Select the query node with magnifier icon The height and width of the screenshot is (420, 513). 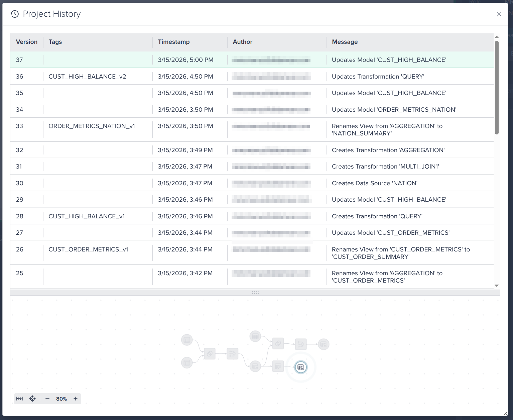click(278, 366)
